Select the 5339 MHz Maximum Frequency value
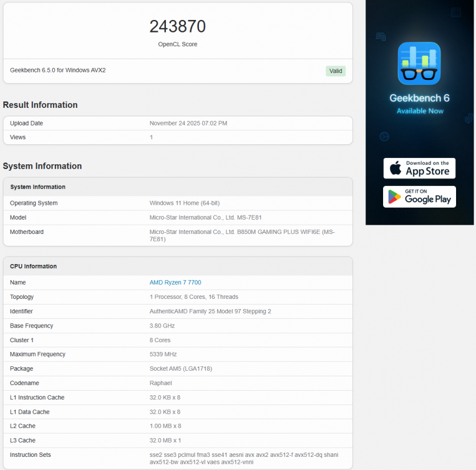 pyautogui.click(x=164, y=354)
